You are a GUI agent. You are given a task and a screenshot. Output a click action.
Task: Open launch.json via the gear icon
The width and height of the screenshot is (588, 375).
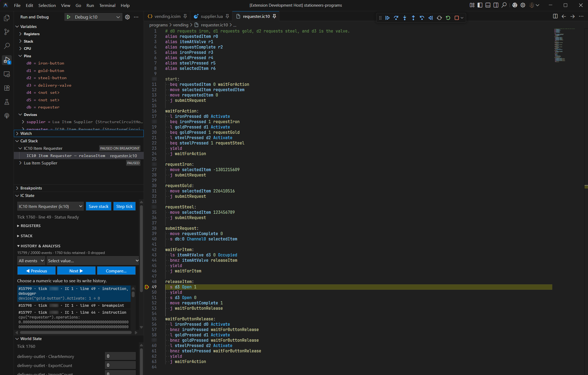[x=127, y=17]
